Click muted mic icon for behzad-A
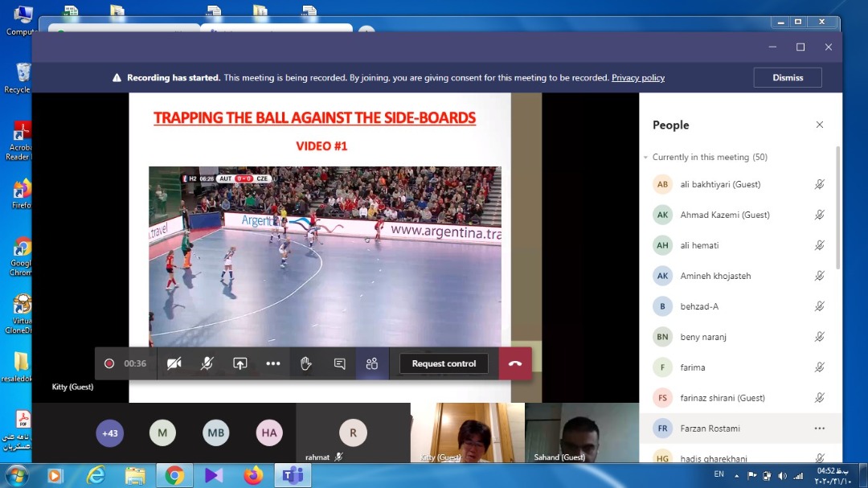Viewport: 868px width, 488px height. click(x=819, y=306)
